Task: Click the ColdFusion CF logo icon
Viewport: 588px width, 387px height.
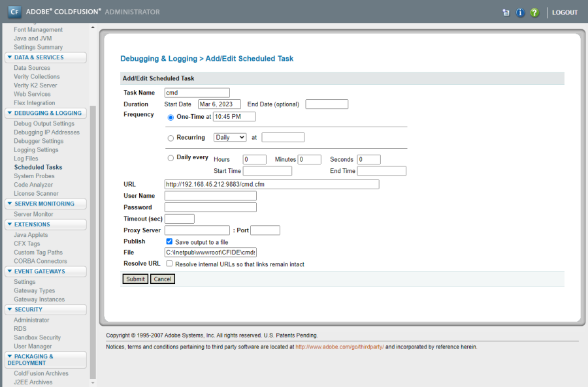Action: point(14,12)
